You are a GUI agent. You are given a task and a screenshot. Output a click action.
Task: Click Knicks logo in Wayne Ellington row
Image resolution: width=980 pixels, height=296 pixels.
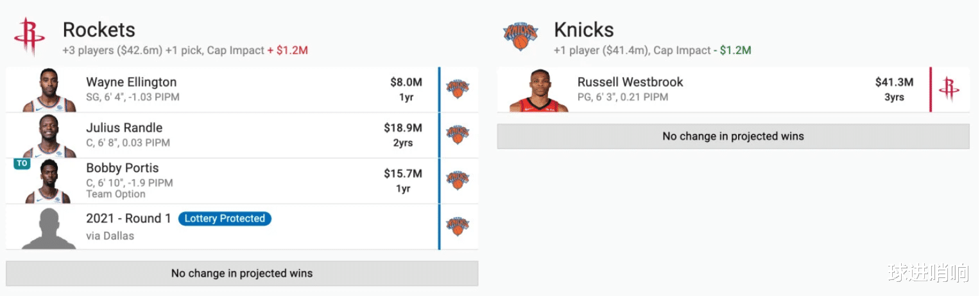(x=458, y=89)
